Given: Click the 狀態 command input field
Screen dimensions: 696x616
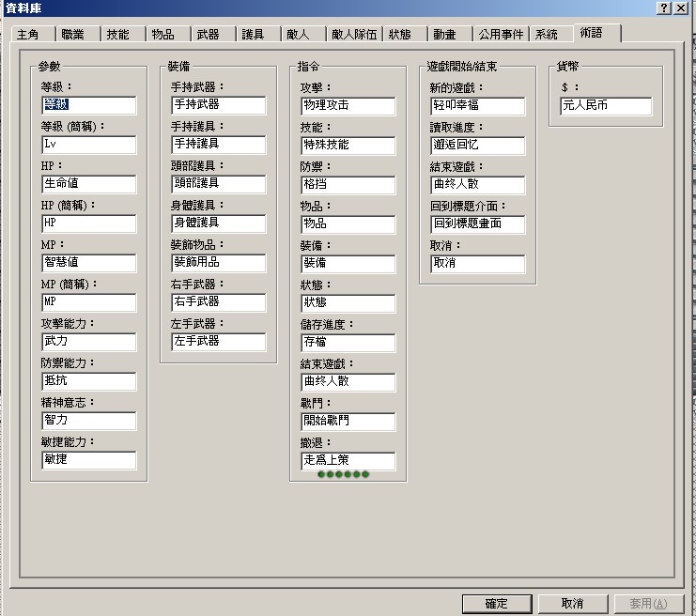Looking at the screenshot, I should click(348, 303).
